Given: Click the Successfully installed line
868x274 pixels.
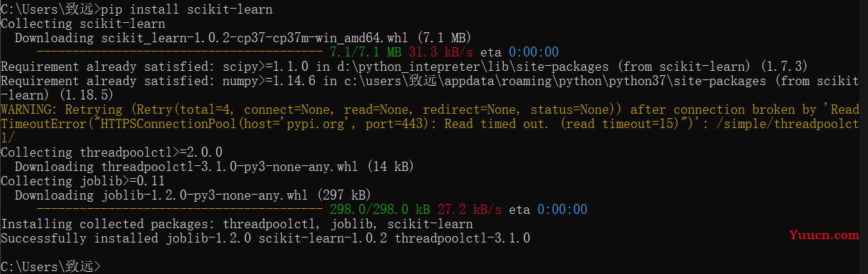Looking at the screenshot, I should [x=265, y=238].
